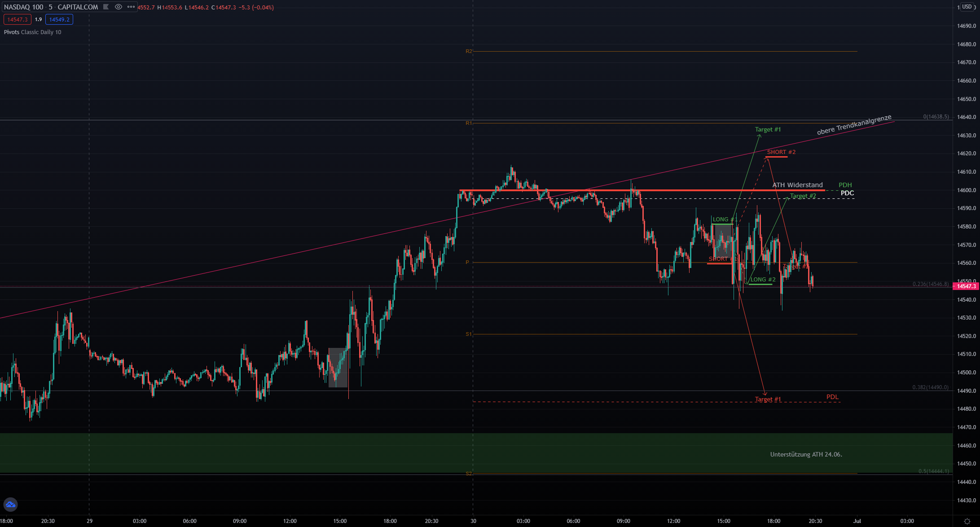
Task: Click the NASDAQ 100 symbol title
Action: [24, 7]
